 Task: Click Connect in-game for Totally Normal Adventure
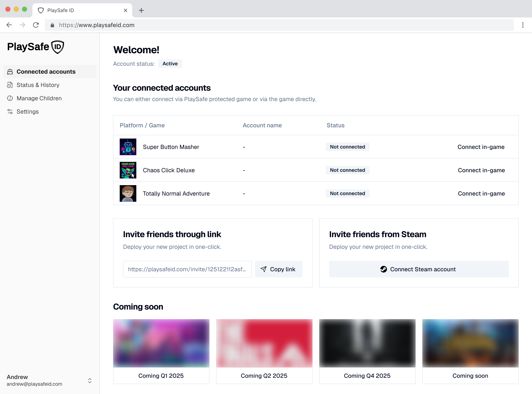481,193
